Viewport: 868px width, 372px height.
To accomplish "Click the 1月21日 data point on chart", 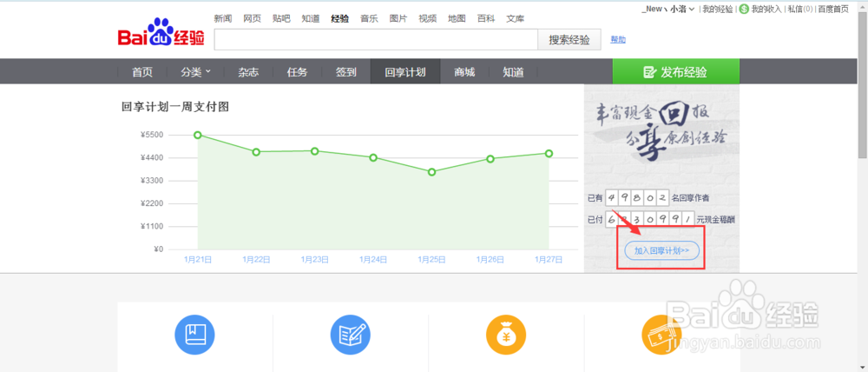I will coord(198,135).
